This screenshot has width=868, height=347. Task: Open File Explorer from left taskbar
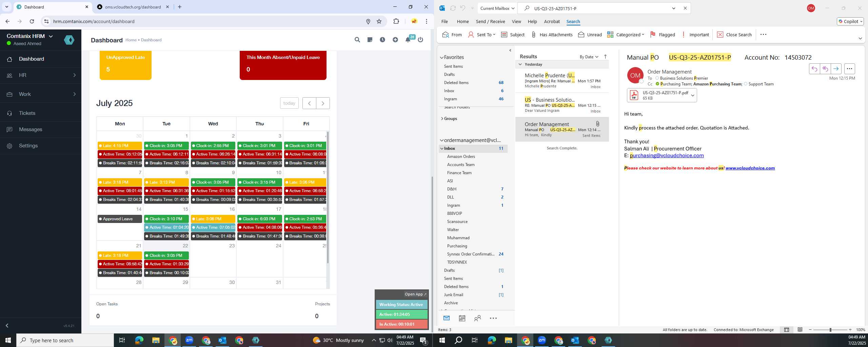tap(156, 340)
